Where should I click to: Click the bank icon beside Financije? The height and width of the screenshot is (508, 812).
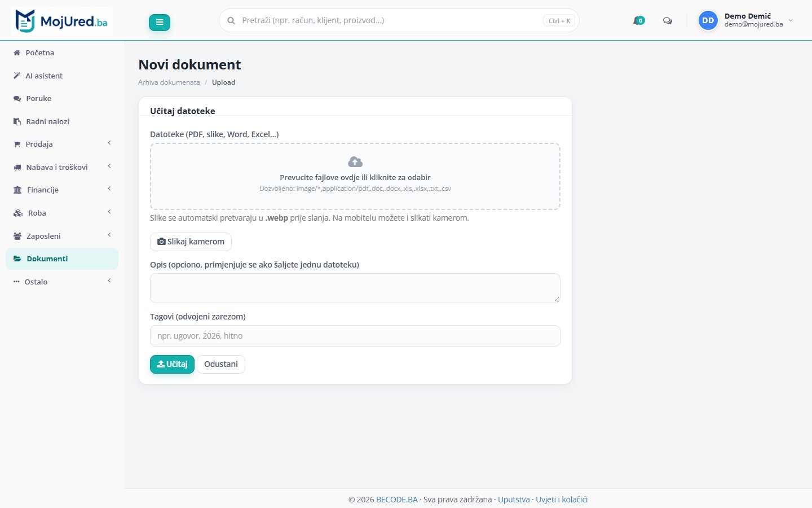pyautogui.click(x=17, y=190)
